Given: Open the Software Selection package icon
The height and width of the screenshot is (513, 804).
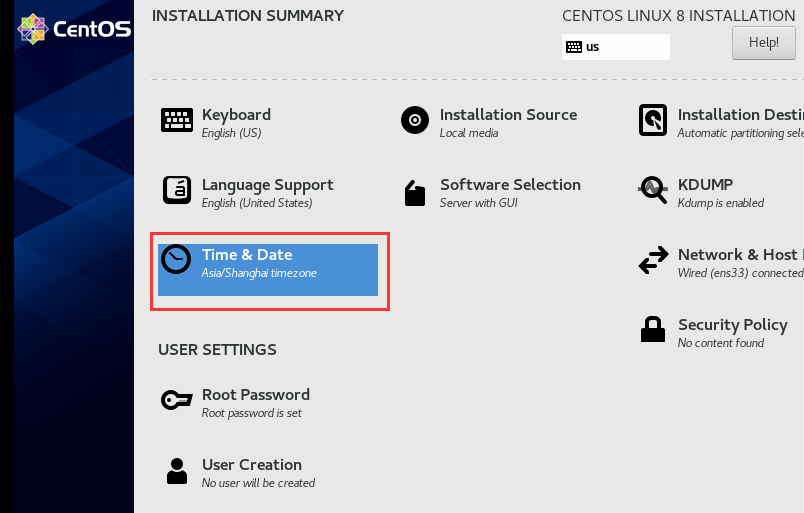Looking at the screenshot, I should [x=415, y=193].
